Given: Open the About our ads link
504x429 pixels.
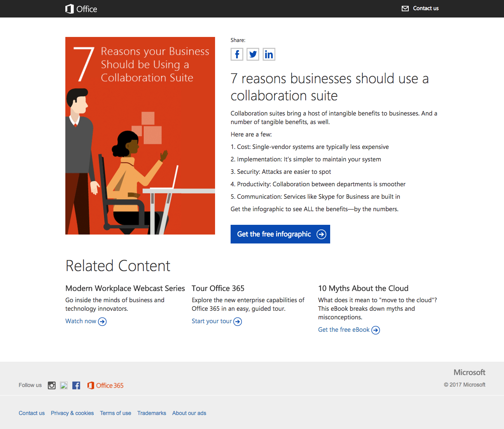Looking at the screenshot, I should (189, 413).
